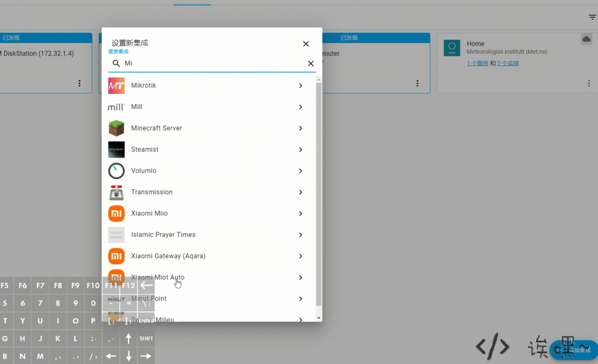Expand the Xiaomi Miot Auto chevron
598x364 pixels.
pos(301,278)
